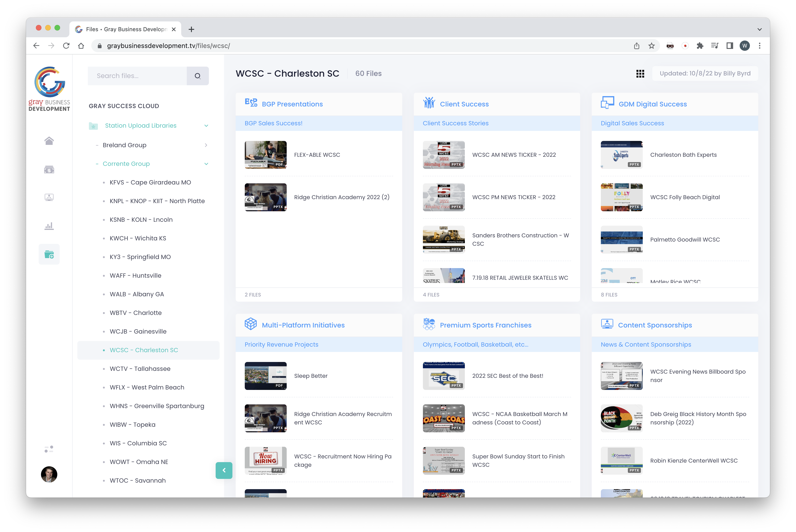
Task: Click the search magnifier button
Action: (x=198, y=76)
